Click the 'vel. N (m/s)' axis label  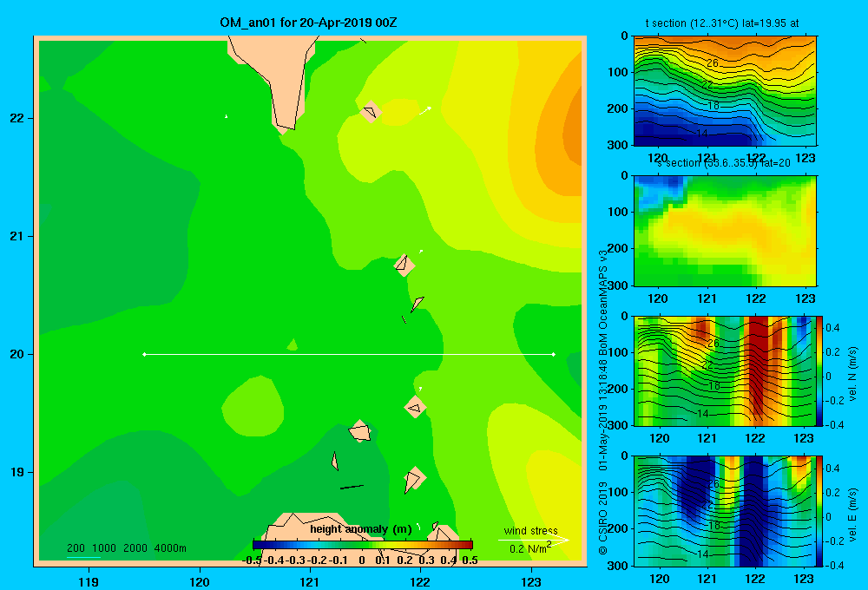point(852,374)
